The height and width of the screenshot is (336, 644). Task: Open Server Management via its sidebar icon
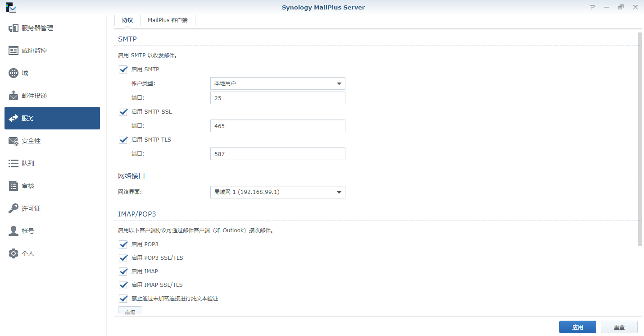click(x=14, y=28)
